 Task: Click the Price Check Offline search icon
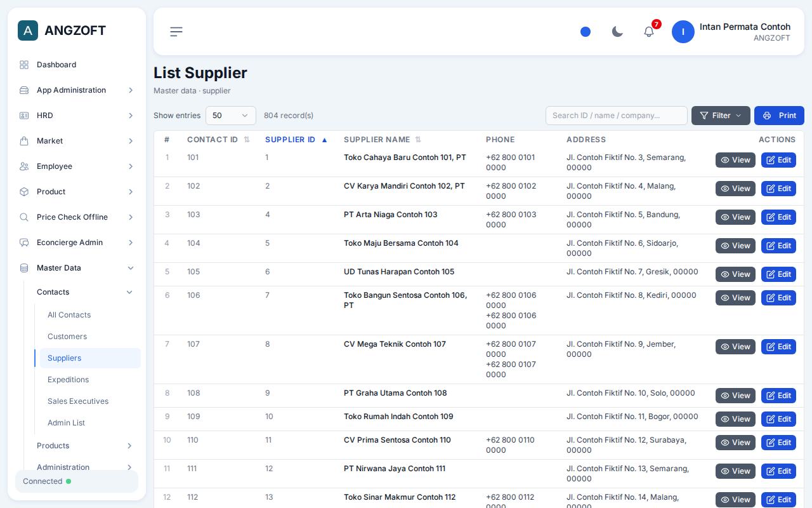24,217
